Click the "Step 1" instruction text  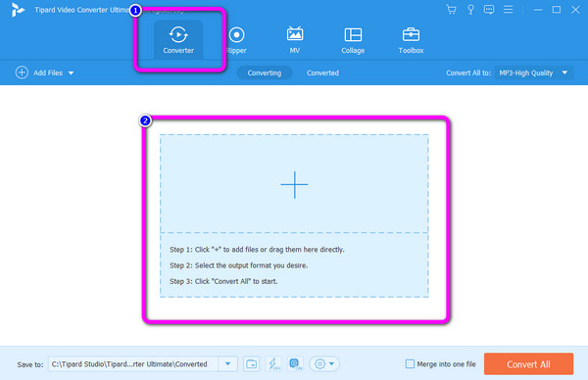coord(257,250)
